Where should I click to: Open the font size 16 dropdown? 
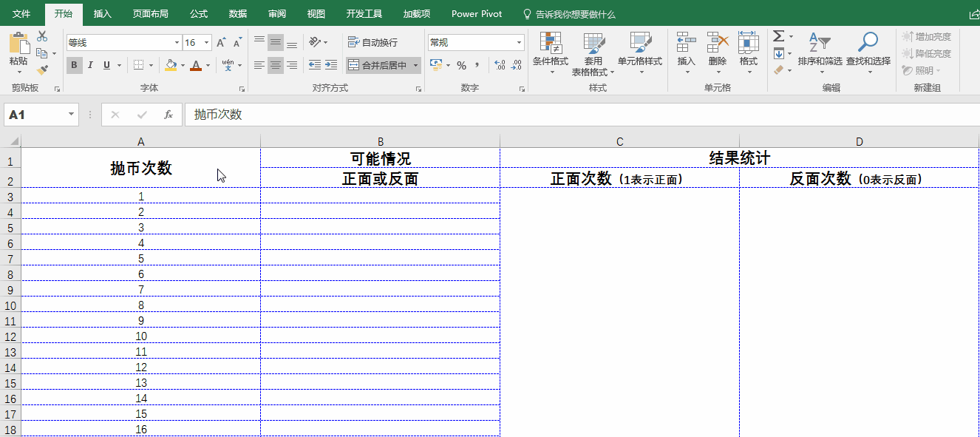coord(207,43)
